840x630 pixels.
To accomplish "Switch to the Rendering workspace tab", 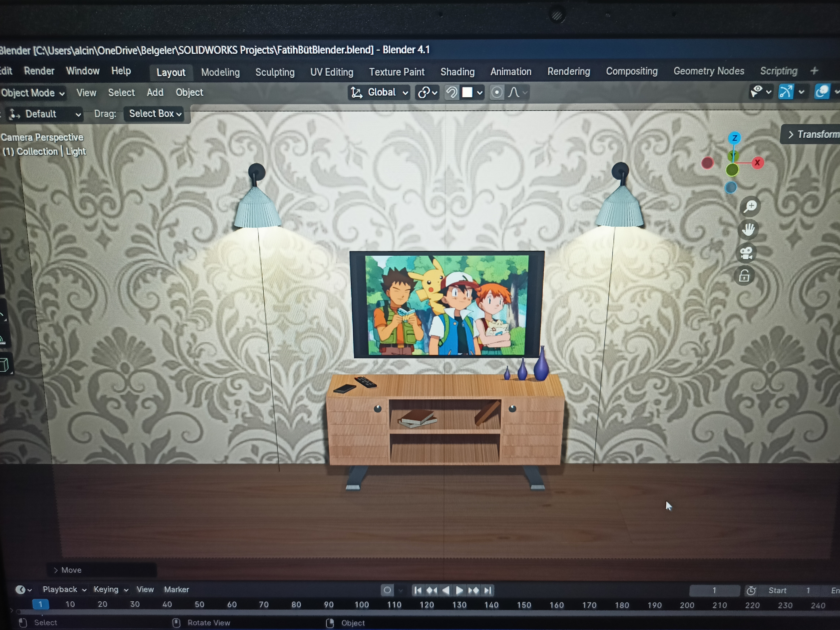I will [x=569, y=71].
